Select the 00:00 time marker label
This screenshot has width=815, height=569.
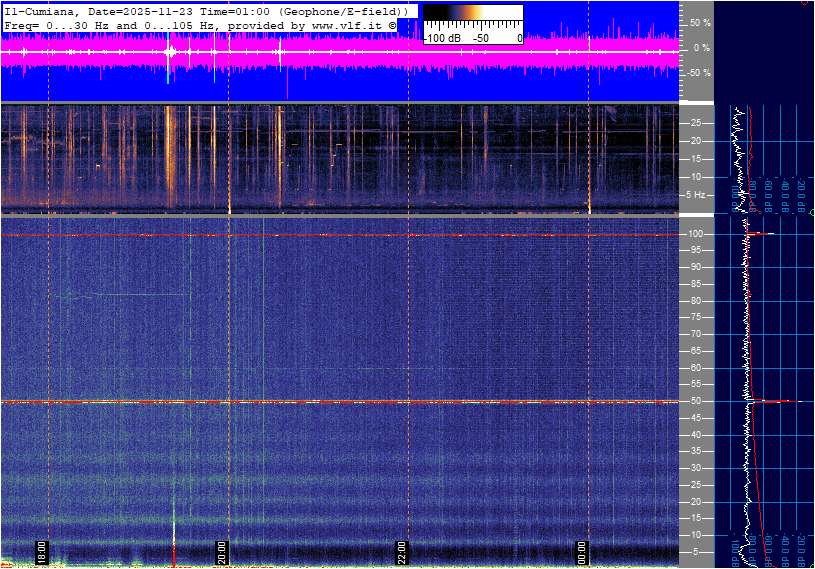coord(583,553)
